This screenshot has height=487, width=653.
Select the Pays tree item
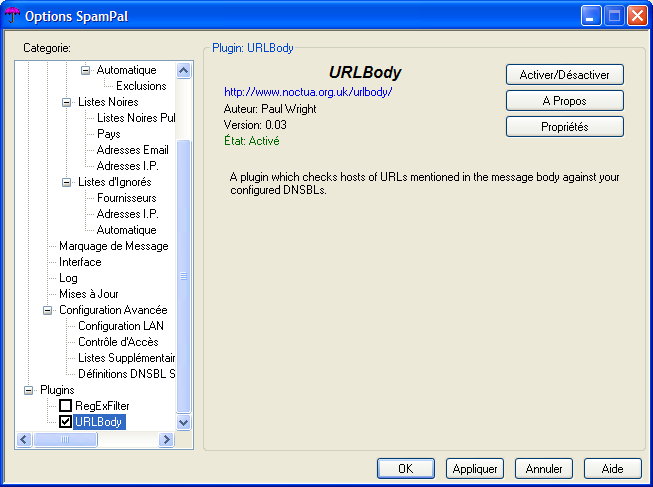tap(109, 134)
